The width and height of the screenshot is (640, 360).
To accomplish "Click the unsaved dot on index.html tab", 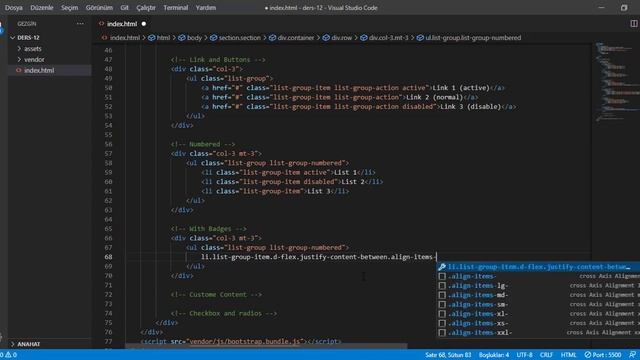I will click(x=144, y=24).
